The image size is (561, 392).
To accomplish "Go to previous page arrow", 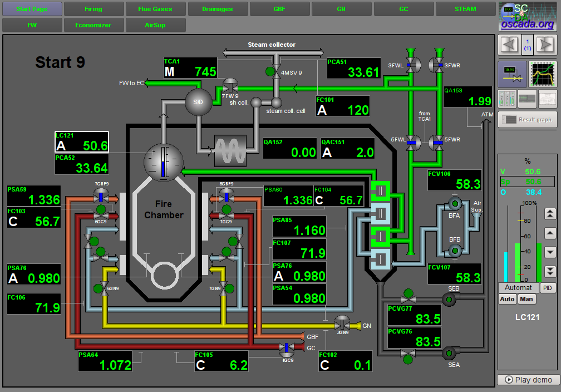I will click(x=509, y=44).
